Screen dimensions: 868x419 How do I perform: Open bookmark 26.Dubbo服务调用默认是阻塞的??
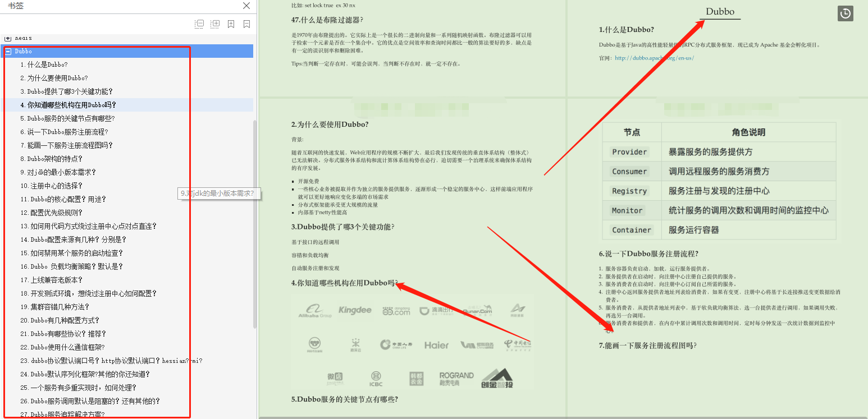90,401
